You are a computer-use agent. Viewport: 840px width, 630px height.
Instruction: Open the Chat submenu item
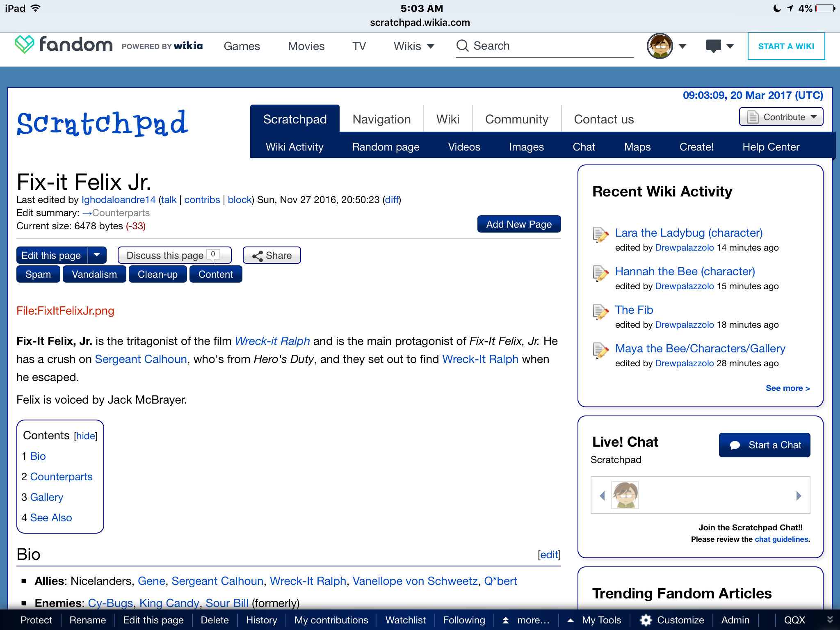[584, 147]
